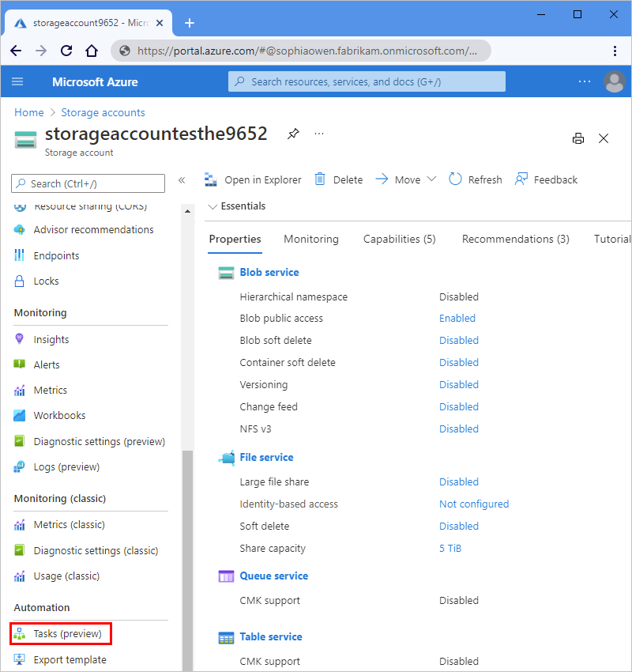Open Metrics in the sidebar
This screenshot has width=632, height=672.
pos(51,390)
